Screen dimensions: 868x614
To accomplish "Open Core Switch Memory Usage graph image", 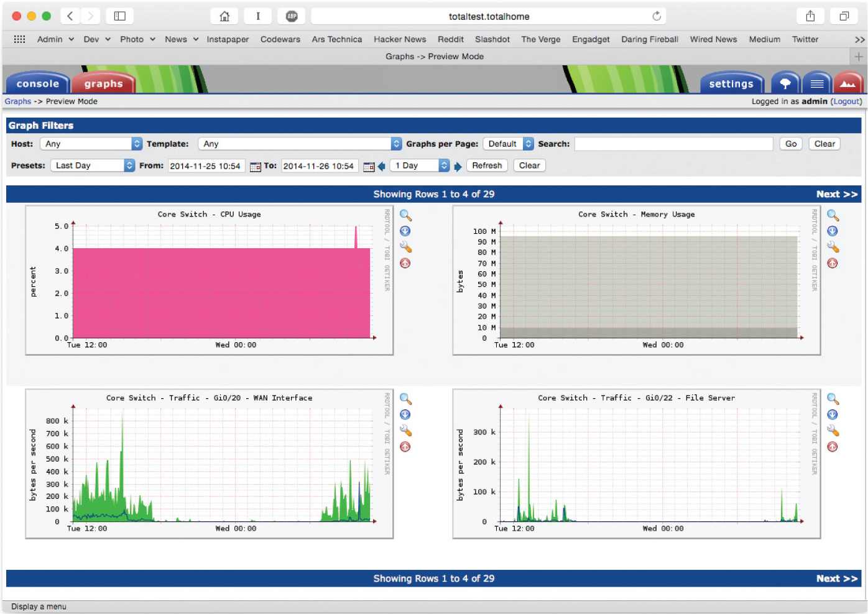I will [x=637, y=281].
